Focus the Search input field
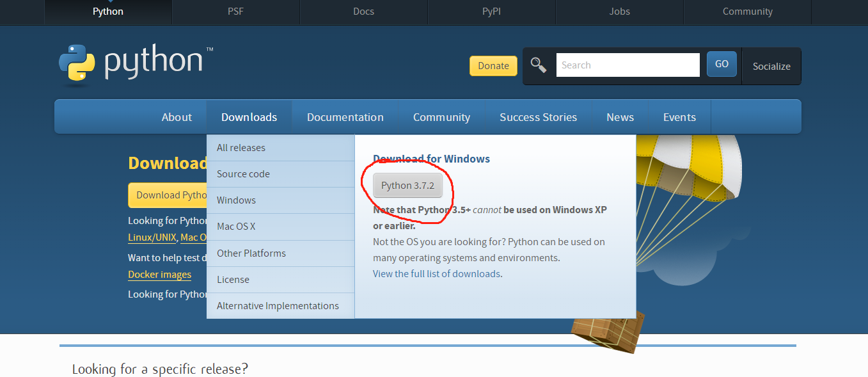This screenshot has width=868, height=377. tap(628, 65)
